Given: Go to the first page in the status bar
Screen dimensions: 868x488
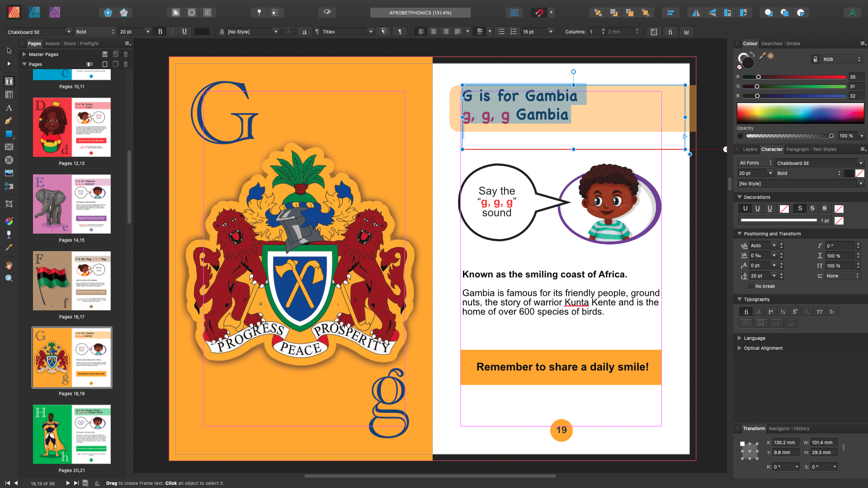Looking at the screenshot, I should tap(7, 483).
